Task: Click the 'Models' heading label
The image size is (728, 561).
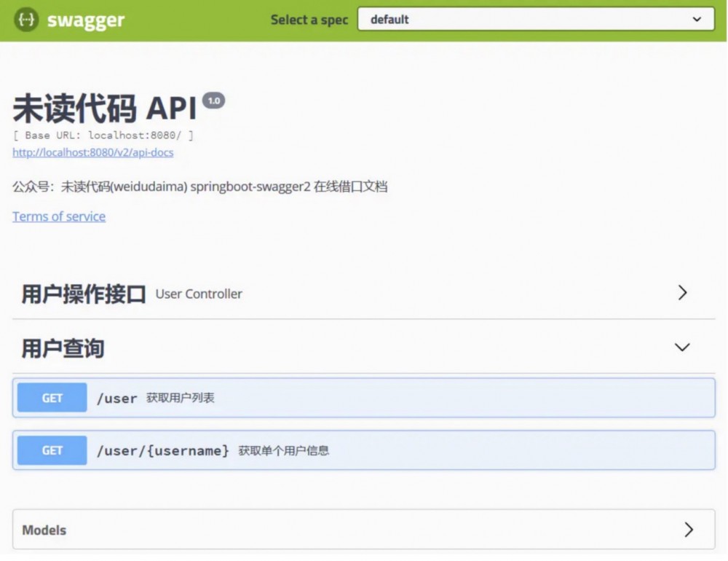Action: point(44,530)
